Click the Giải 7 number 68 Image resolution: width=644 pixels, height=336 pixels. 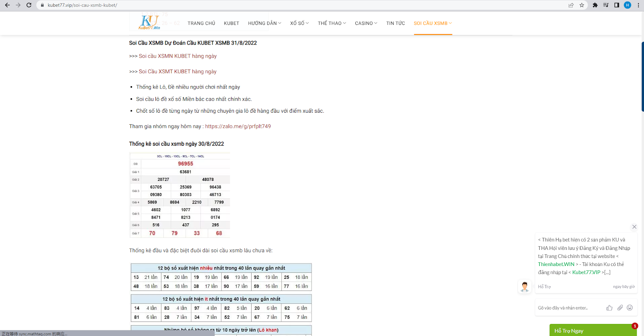219,233
